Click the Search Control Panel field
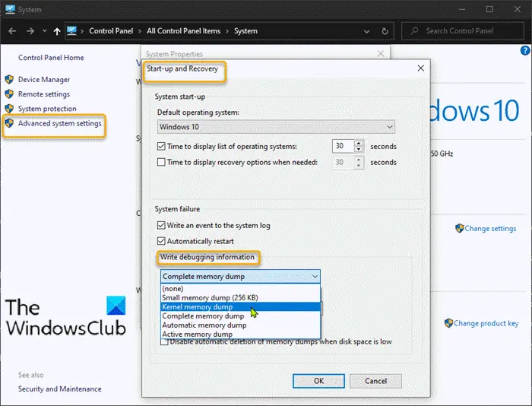The height and width of the screenshot is (406, 532). [463, 31]
